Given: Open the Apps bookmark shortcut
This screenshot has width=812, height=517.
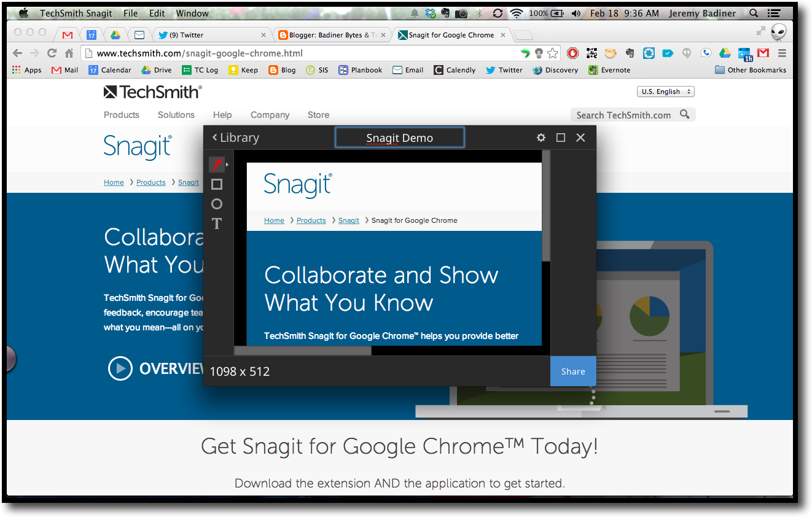Looking at the screenshot, I should click(27, 70).
